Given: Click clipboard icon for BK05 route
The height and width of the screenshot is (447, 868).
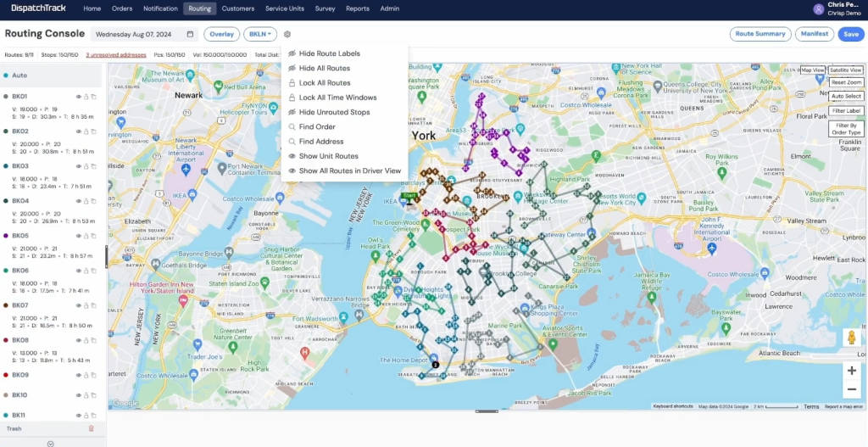Looking at the screenshot, I should 93,236.
